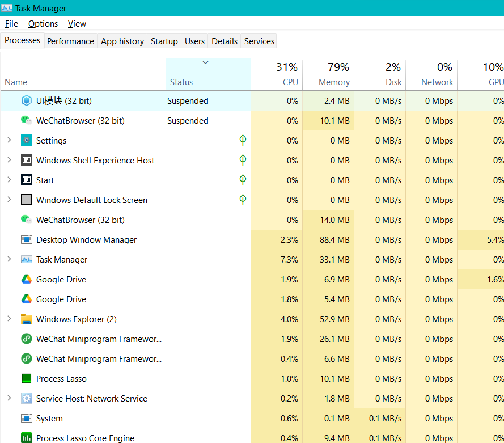Image resolution: width=504 pixels, height=443 pixels.
Task: Click the green leaf icon for Settings
Action: coord(243,140)
